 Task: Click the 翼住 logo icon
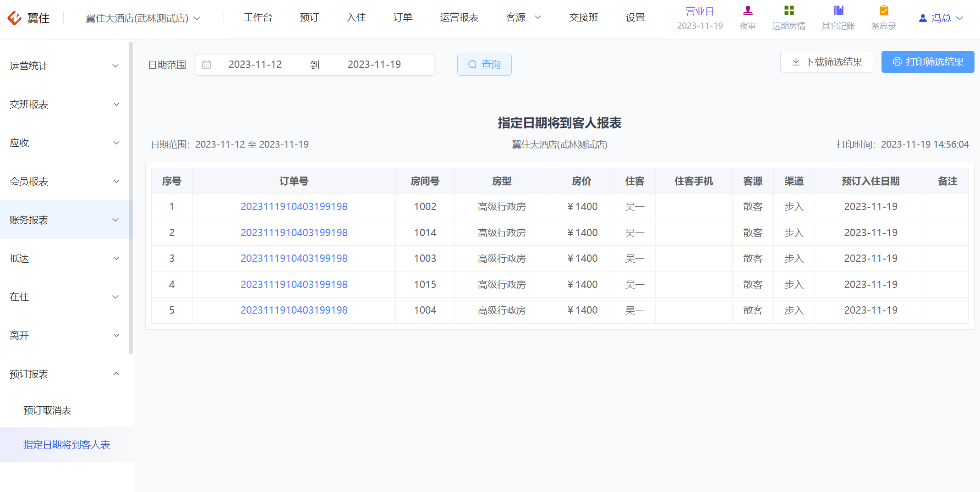point(15,18)
